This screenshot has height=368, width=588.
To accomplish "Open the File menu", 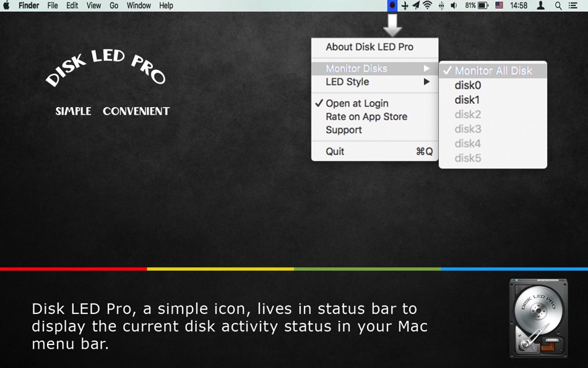I will tap(53, 6).
